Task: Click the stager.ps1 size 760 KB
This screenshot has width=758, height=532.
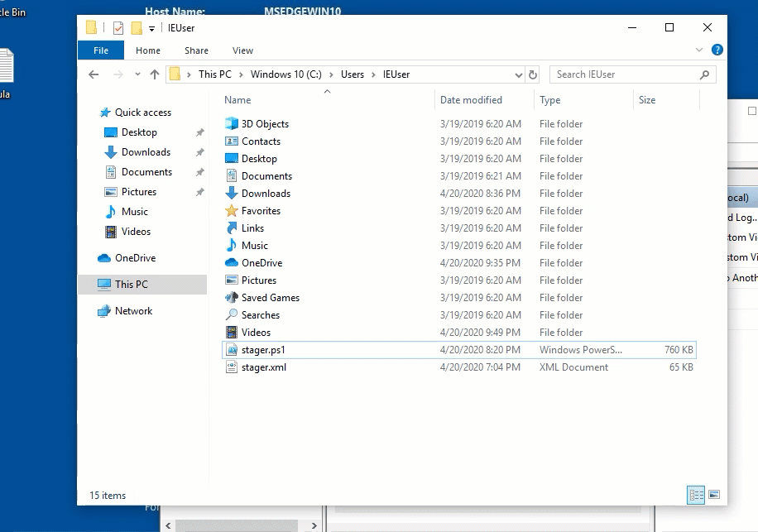Action: point(679,350)
